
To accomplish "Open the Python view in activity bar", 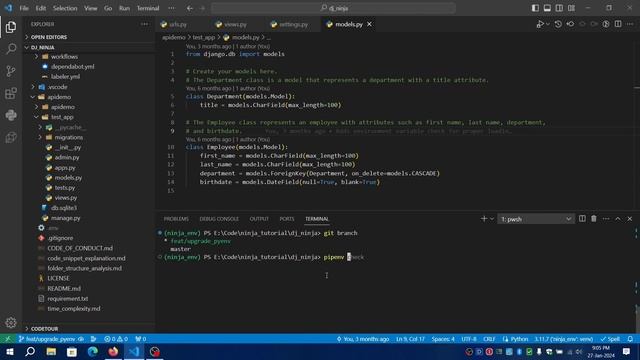I will click(11, 115).
